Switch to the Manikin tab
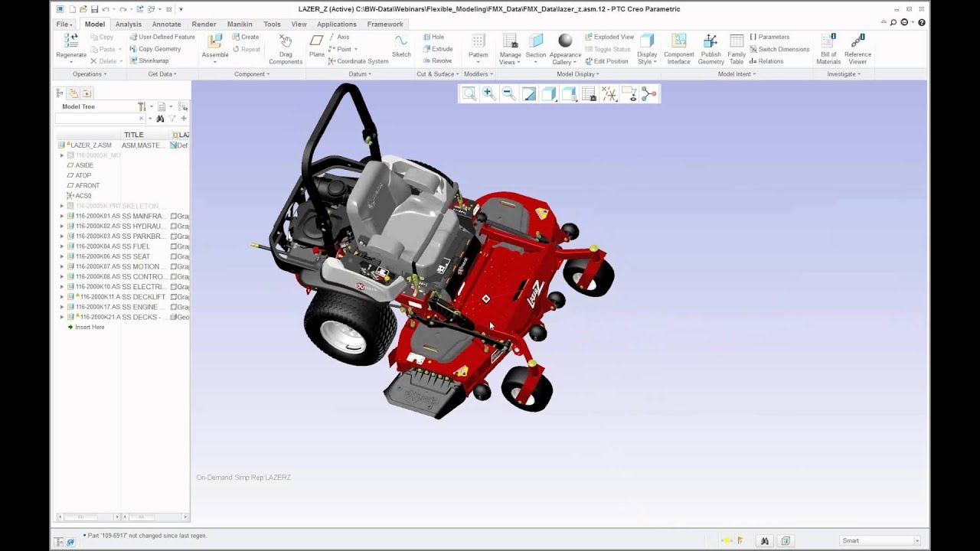This screenshot has height=551, width=980. [x=240, y=24]
